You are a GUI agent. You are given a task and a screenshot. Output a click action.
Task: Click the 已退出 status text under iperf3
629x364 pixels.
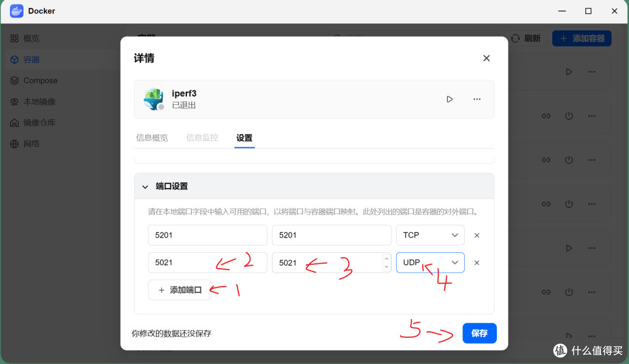(x=183, y=105)
